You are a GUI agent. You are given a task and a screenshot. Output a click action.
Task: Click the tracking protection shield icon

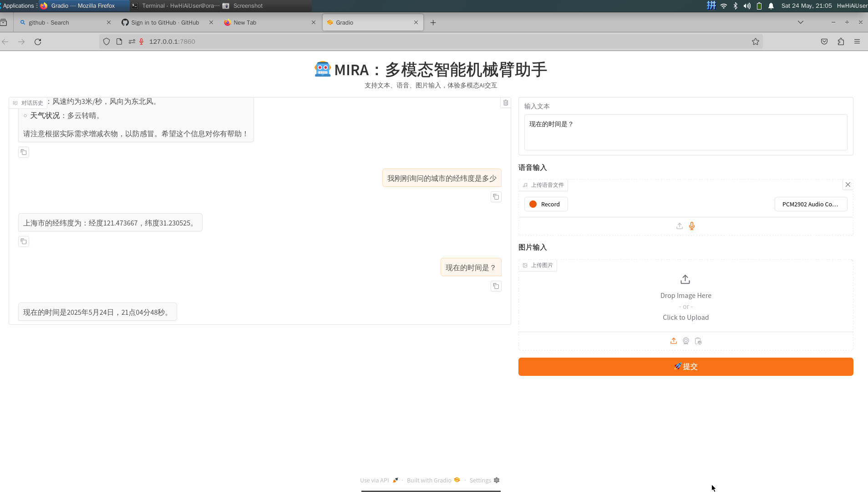click(106, 41)
